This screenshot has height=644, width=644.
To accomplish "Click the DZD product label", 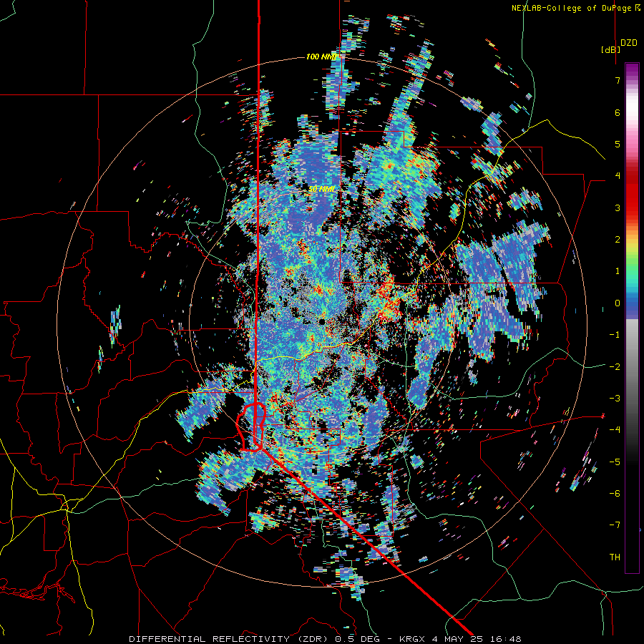I will coord(629,43).
